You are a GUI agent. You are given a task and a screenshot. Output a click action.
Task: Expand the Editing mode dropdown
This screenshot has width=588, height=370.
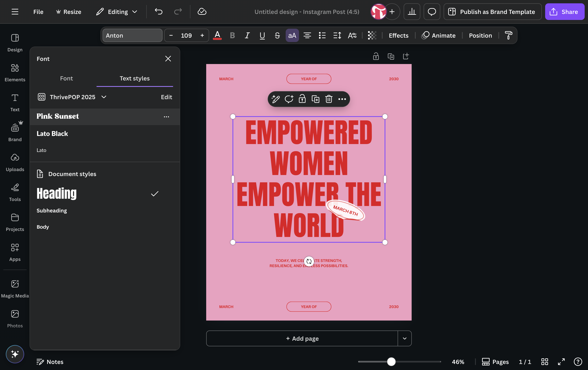(117, 12)
